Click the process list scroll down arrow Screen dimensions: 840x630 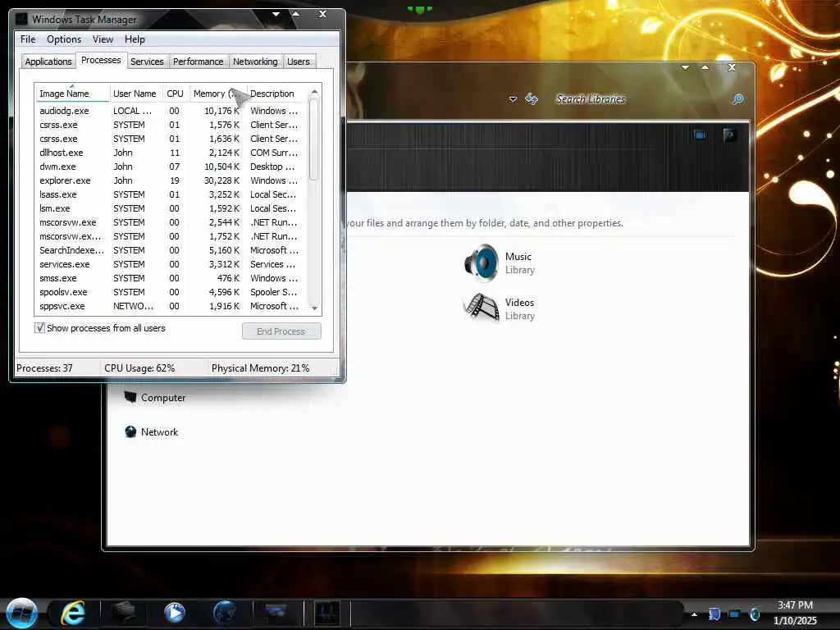coord(314,308)
